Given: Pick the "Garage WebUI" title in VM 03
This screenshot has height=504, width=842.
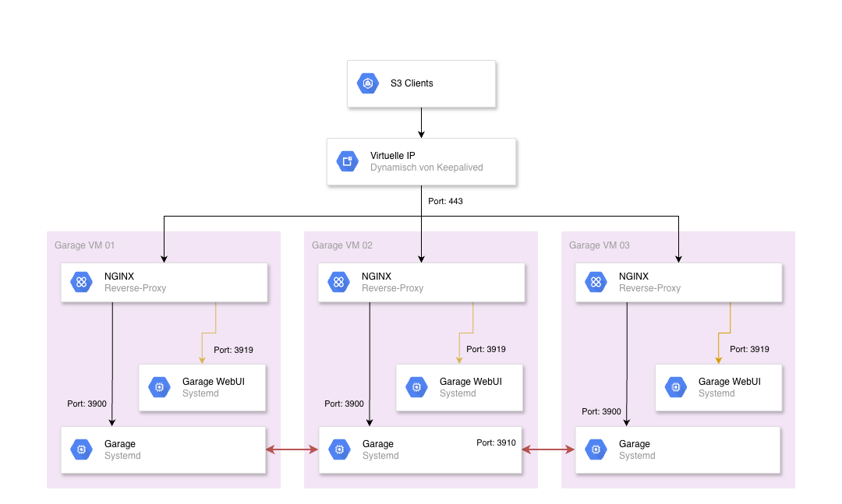Looking at the screenshot, I should (x=730, y=382).
